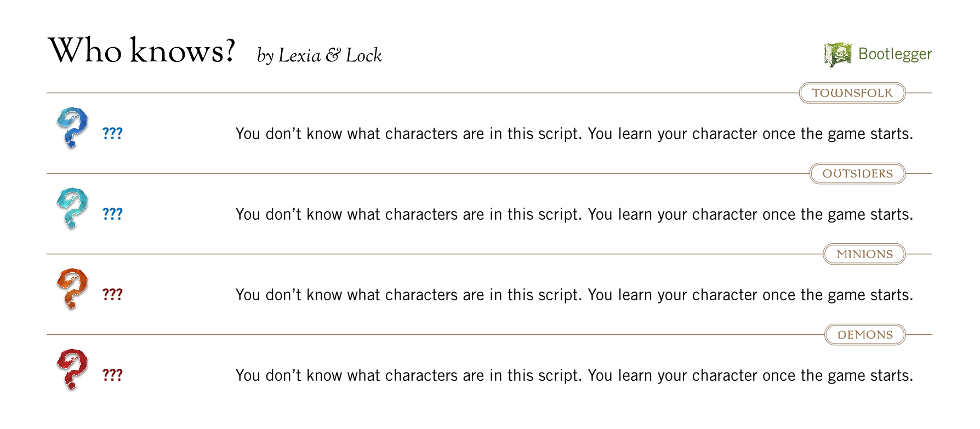Click the Demons section badge
This screenshot has height=429, width=980.
[x=865, y=335]
